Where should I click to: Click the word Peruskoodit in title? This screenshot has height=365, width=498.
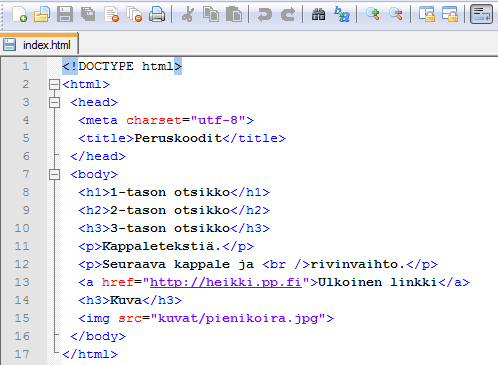[178, 138]
